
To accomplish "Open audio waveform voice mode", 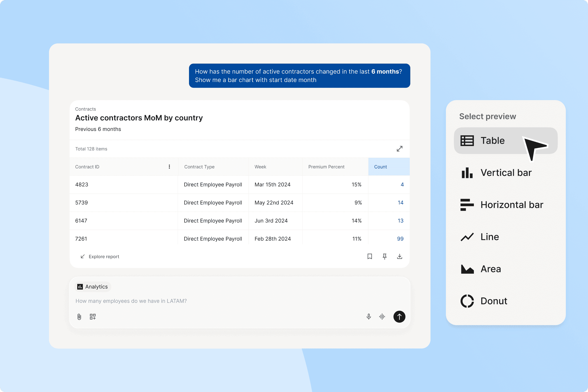I will [382, 317].
